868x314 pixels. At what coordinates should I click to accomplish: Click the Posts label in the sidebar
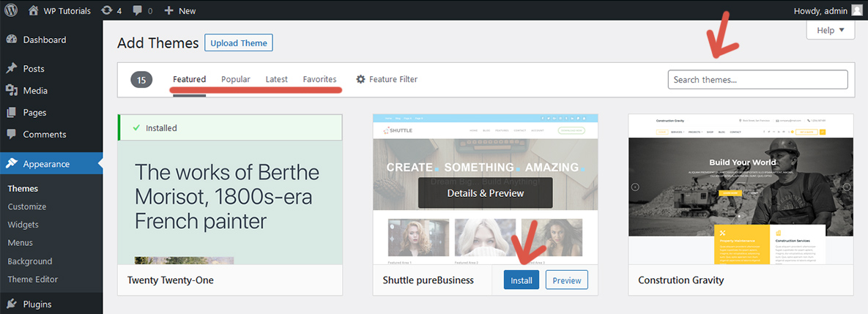pos(34,69)
